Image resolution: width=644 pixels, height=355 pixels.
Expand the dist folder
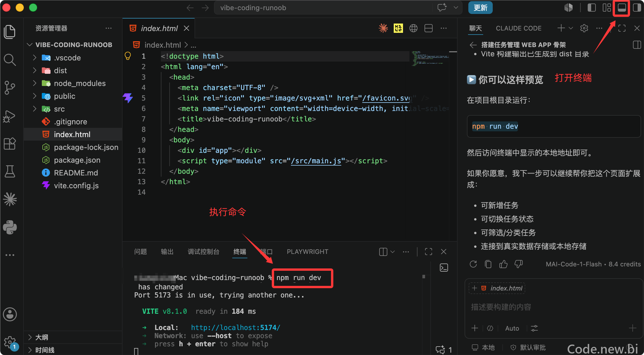point(35,70)
